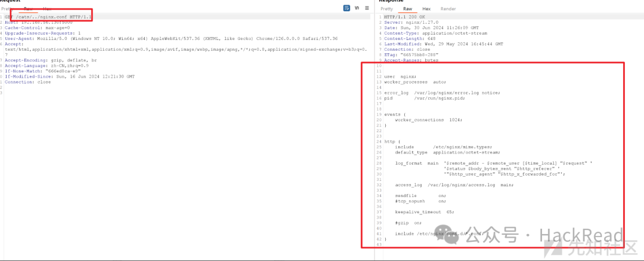The image size is (644, 261).
Task: Switch response view to Render tab
Action: coord(448,8)
